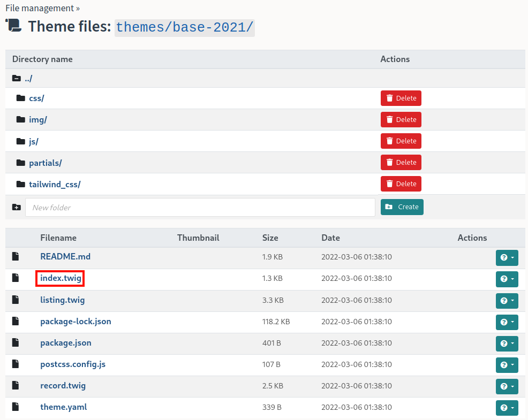Click the file icon for package.json
This screenshot has height=420, width=528.
tap(16, 342)
